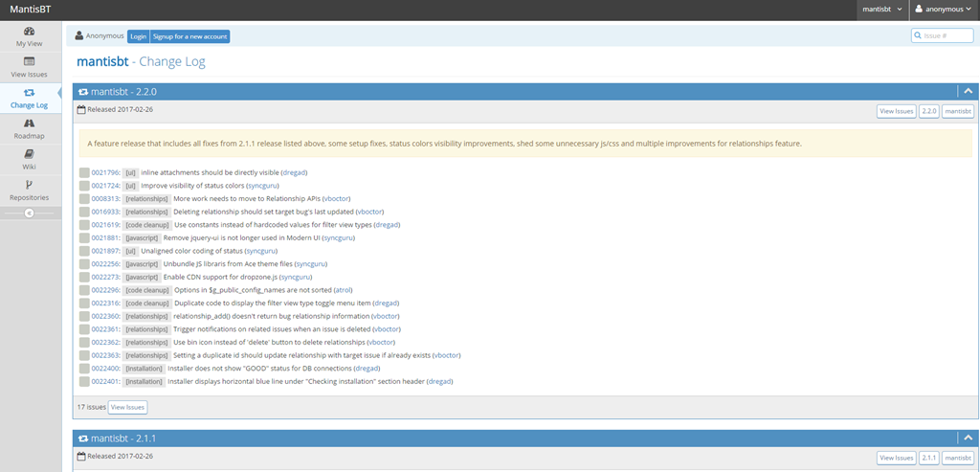This screenshot has width=980, height=472.
Task: Click the retweet icon in 2.2.0 header
Action: point(83,92)
